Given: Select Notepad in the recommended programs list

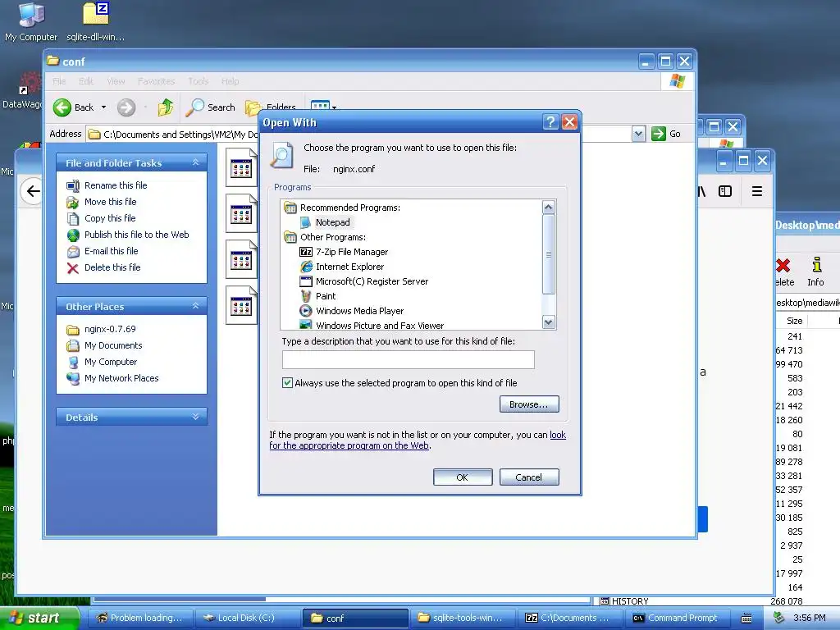Looking at the screenshot, I should click(x=332, y=222).
